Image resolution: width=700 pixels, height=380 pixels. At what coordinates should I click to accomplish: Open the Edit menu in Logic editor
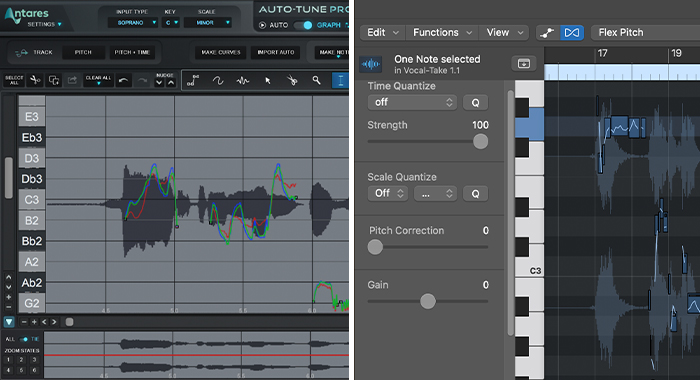coord(383,33)
